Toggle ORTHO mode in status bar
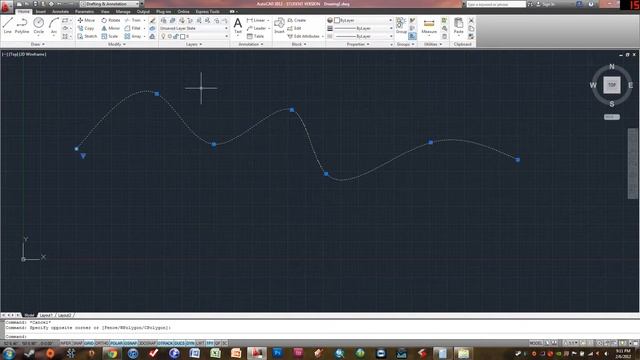 (x=102, y=343)
